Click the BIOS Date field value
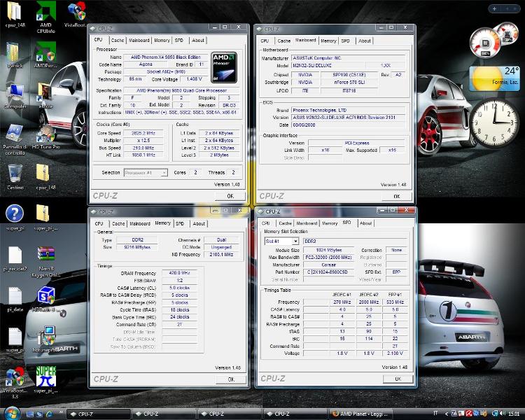525x420 pixels. coord(348,125)
